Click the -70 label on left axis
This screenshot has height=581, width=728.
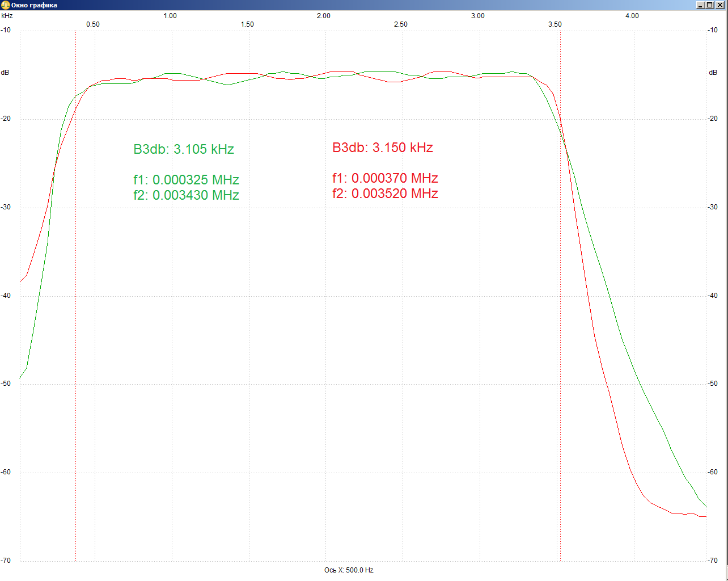tap(6, 561)
